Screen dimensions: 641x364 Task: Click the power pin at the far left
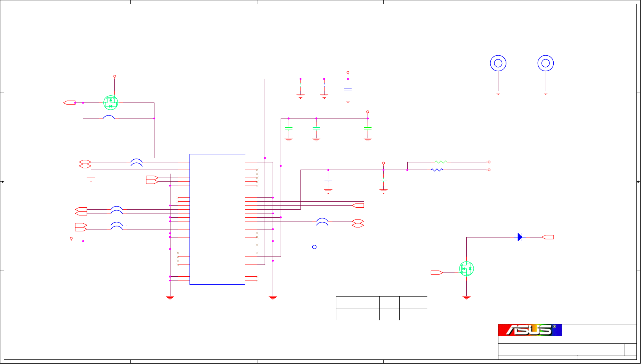coord(71,238)
